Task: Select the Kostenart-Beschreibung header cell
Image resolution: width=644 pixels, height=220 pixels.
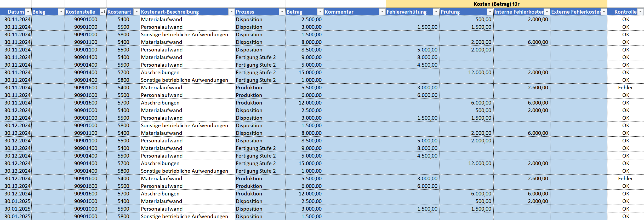Action: (187, 12)
